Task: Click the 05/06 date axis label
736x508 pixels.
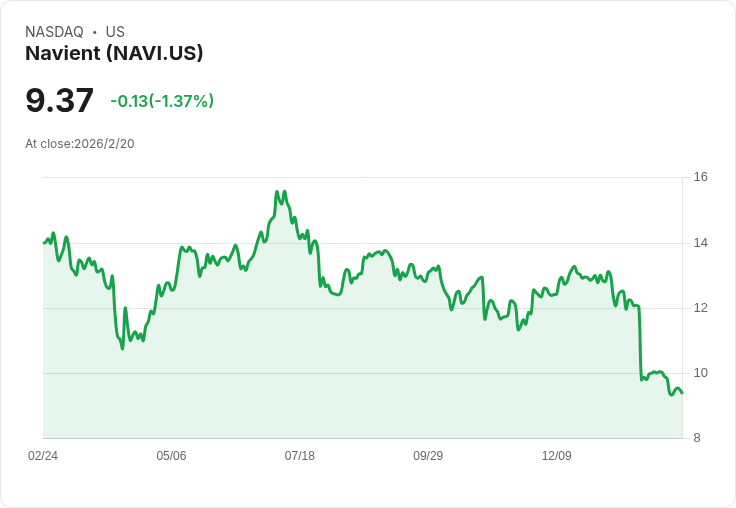Action: [x=171, y=455]
